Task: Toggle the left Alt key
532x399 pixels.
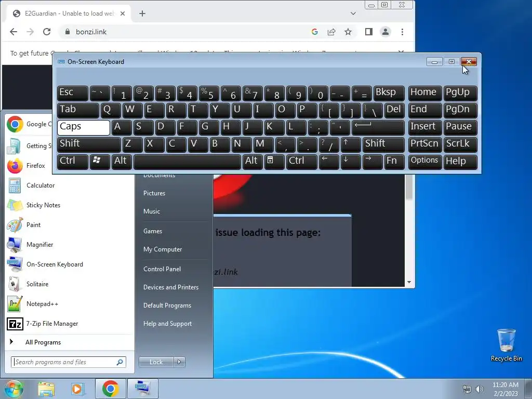Action: 122,162
